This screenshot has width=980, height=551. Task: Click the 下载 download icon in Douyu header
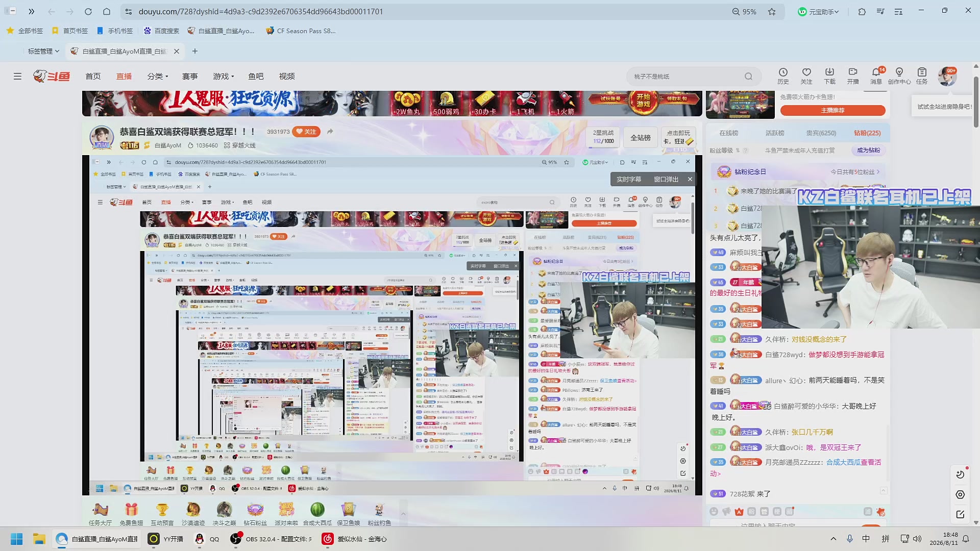pos(830,76)
